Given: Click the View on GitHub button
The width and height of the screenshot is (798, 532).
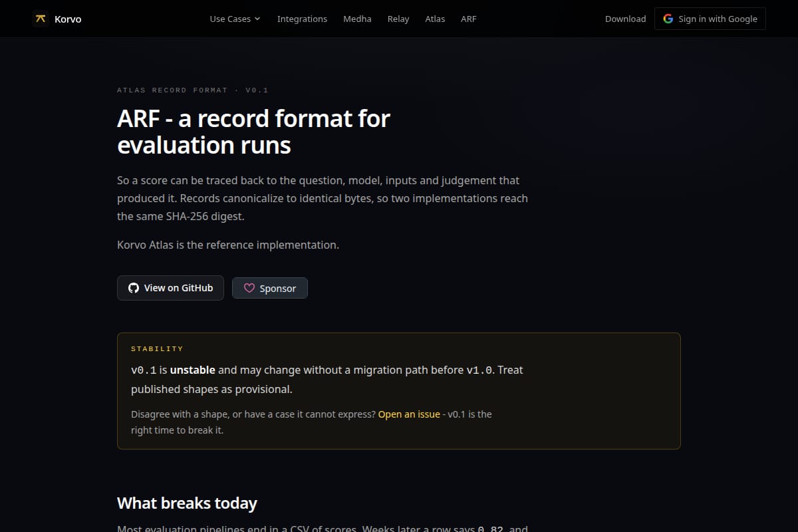Looking at the screenshot, I should click(x=170, y=288).
